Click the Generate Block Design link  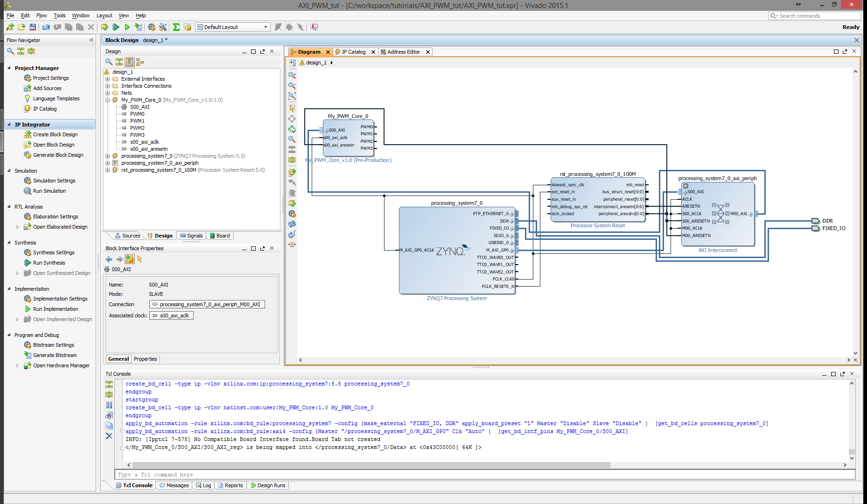point(58,155)
